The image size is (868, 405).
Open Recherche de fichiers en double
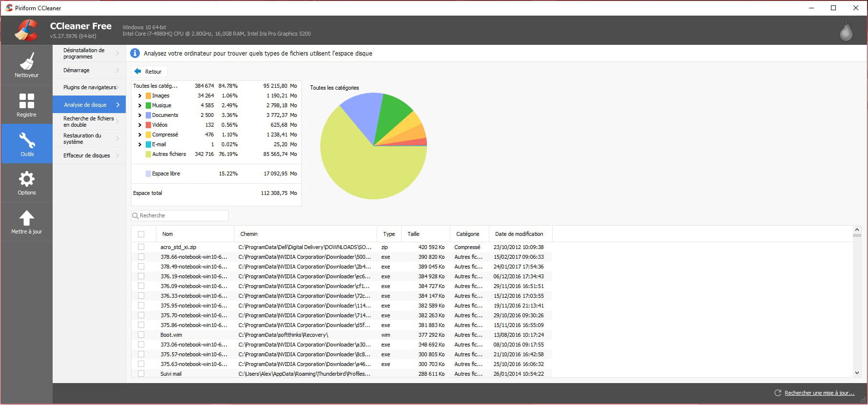[x=89, y=121]
